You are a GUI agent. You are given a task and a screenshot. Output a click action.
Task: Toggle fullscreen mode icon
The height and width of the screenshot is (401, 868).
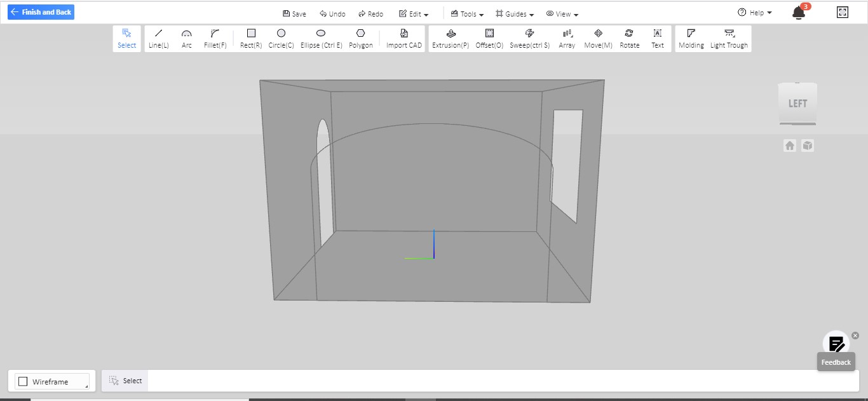click(843, 12)
